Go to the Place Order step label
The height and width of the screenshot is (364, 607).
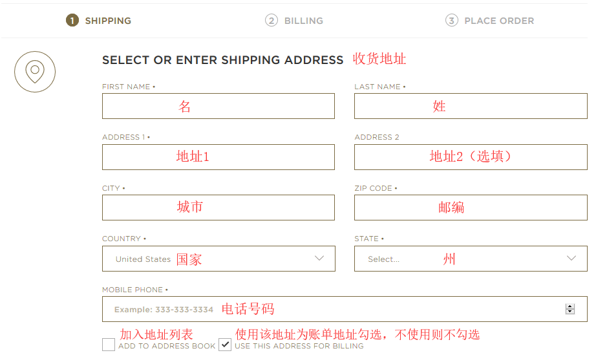pyautogui.click(x=499, y=21)
